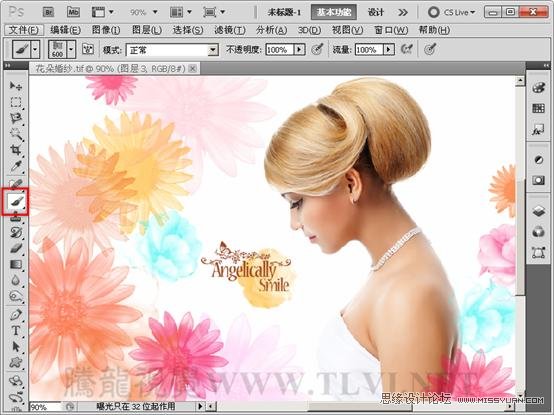The height and width of the screenshot is (415, 554).
Task: Select the Gradient tool
Action: [16, 264]
